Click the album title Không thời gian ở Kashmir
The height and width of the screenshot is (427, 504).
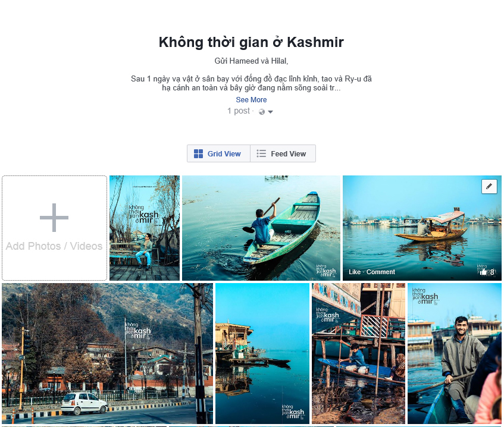pos(251,42)
